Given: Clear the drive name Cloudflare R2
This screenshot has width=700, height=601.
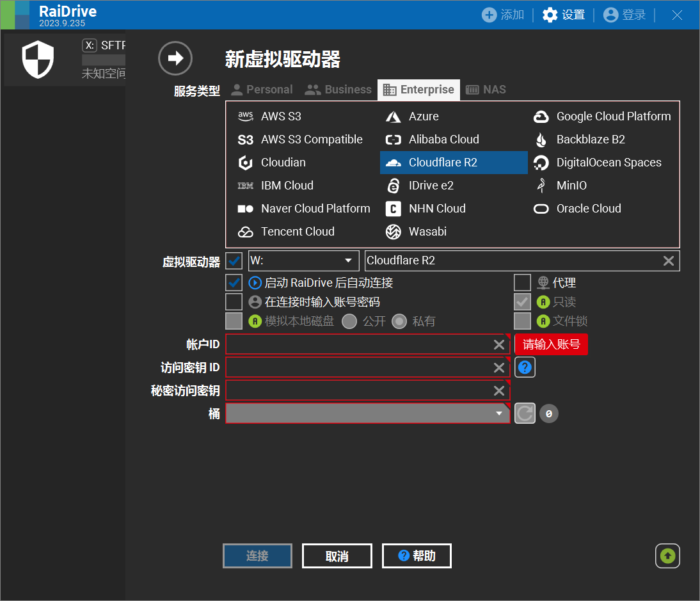Looking at the screenshot, I should click(x=668, y=260).
